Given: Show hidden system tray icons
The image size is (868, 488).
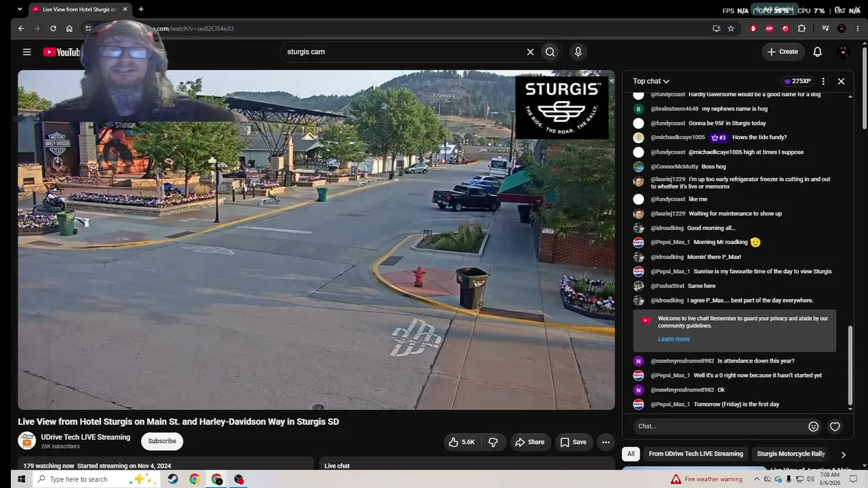Looking at the screenshot, I should click(x=757, y=479).
